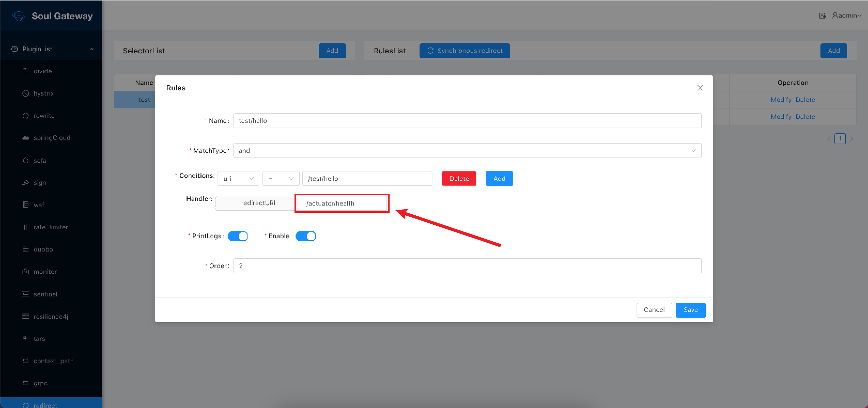Expand the uri condition type dropdown

click(x=237, y=178)
